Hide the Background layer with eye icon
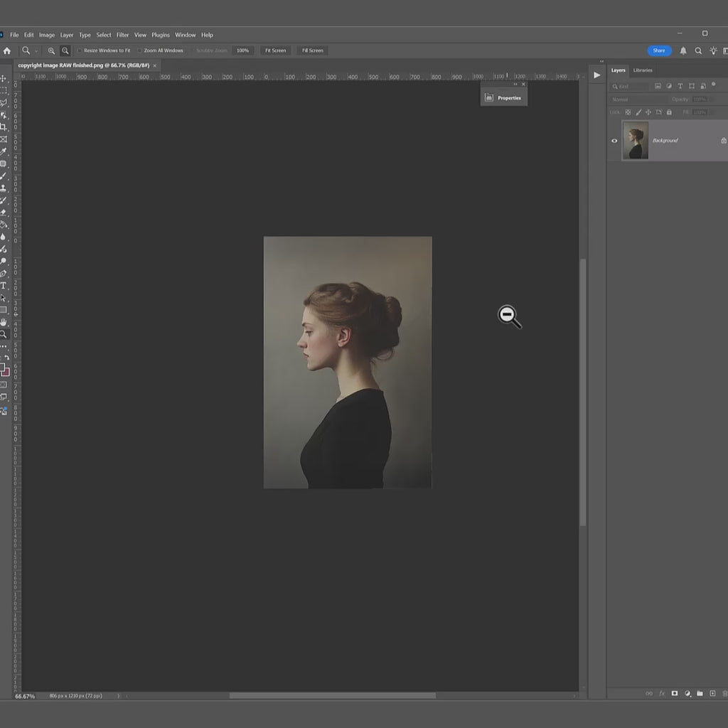This screenshot has height=728, width=728. point(614,141)
